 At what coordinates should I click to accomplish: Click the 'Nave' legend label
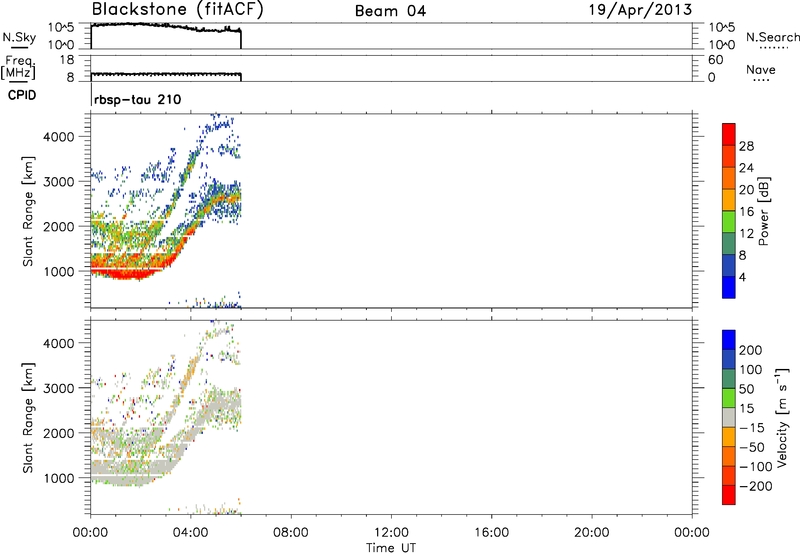click(761, 69)
